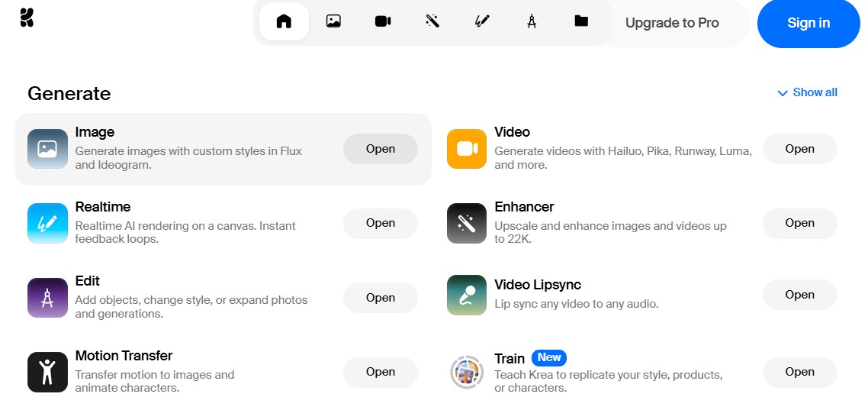Click the Krea logo in the header
This screenshot has width=868, height=410.
pos(27,18)
